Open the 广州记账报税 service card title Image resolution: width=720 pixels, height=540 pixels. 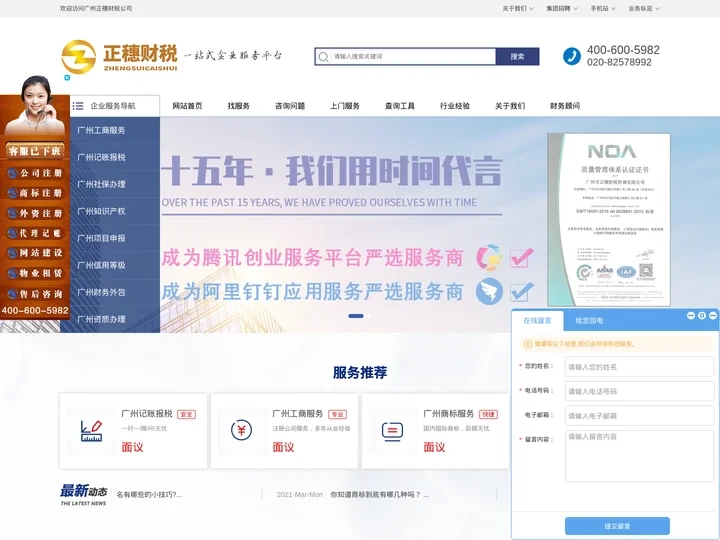point(147,414)
